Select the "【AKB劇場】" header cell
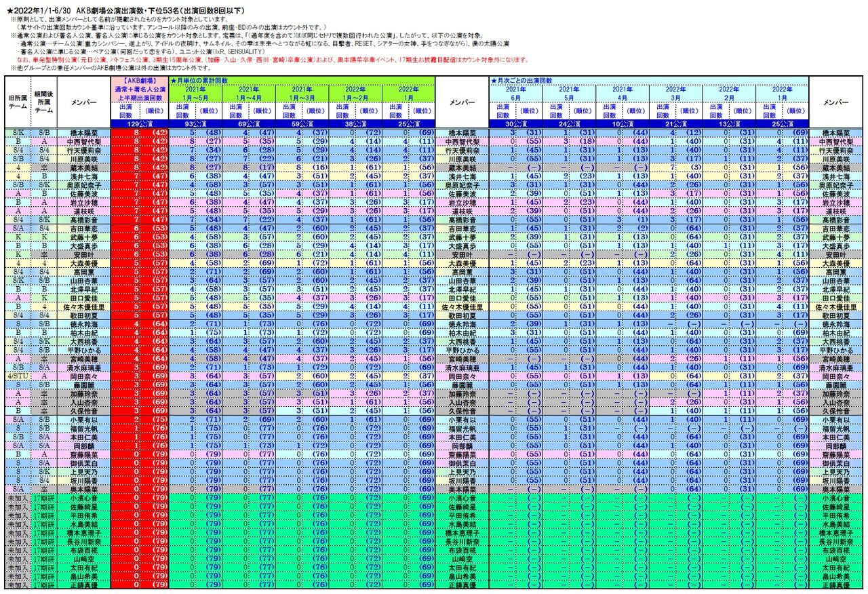 139,80
